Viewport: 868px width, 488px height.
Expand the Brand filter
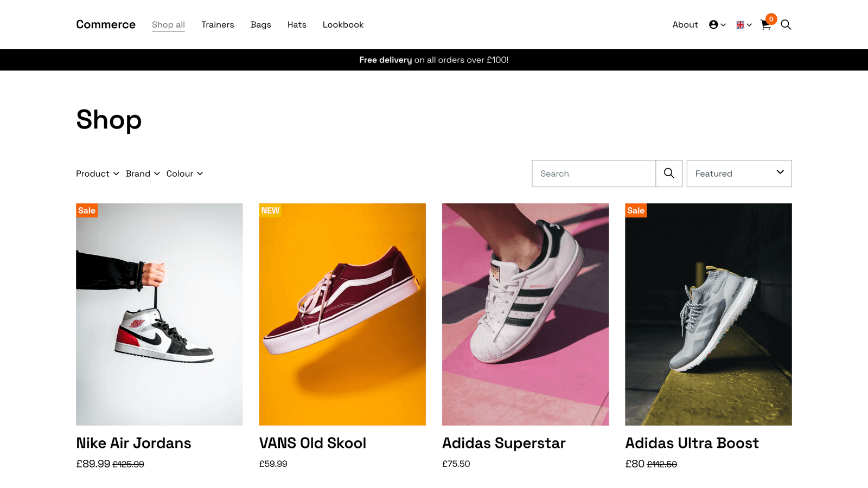pyautogui.click(x=142, y=174)
